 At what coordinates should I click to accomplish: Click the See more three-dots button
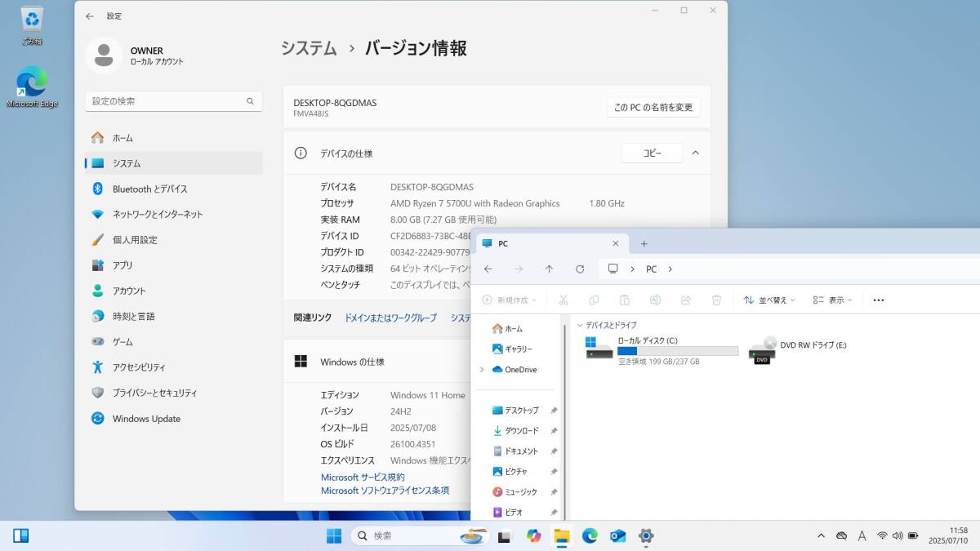pyautogui.click(x=878, y=300)
